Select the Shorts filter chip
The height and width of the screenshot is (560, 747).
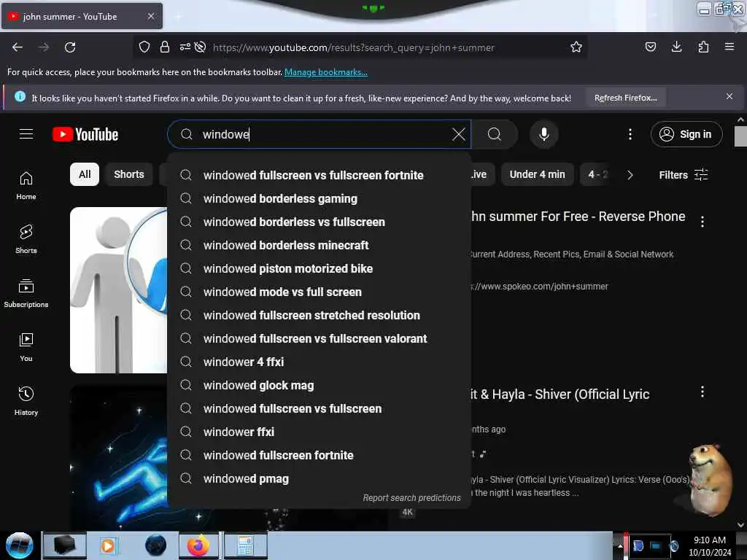point(128,174)
